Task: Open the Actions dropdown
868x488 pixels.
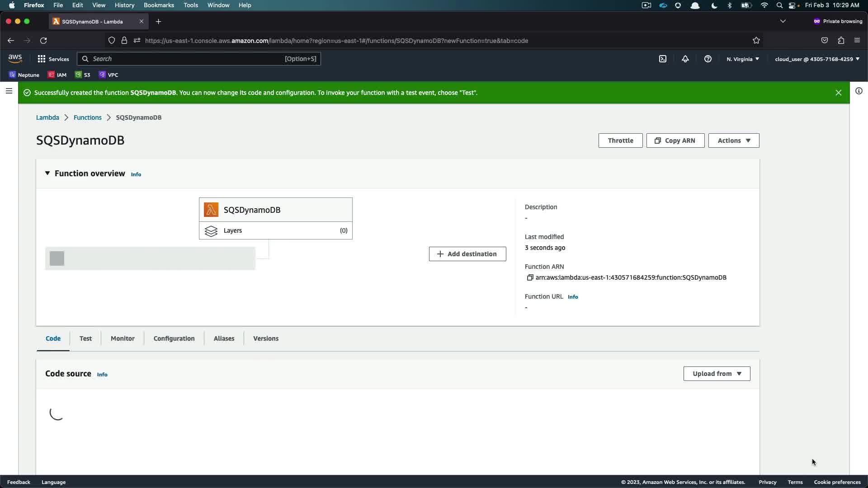Action: click(733, 141)
